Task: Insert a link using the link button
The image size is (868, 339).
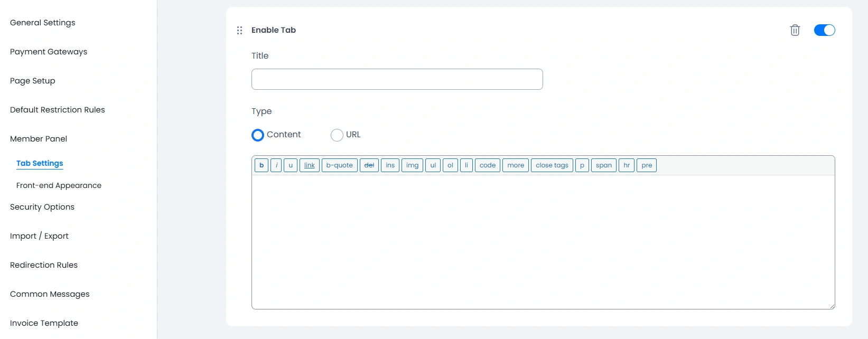Action: [309, 165]
